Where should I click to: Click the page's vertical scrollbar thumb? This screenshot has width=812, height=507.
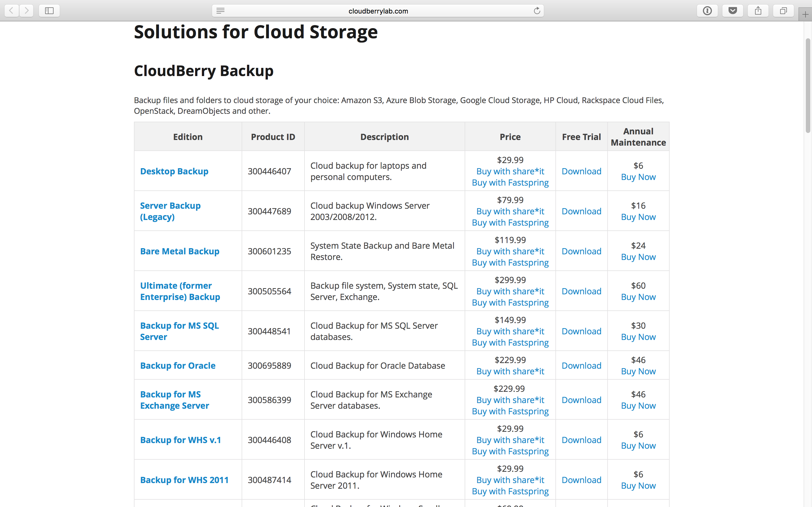pos(808,86)
